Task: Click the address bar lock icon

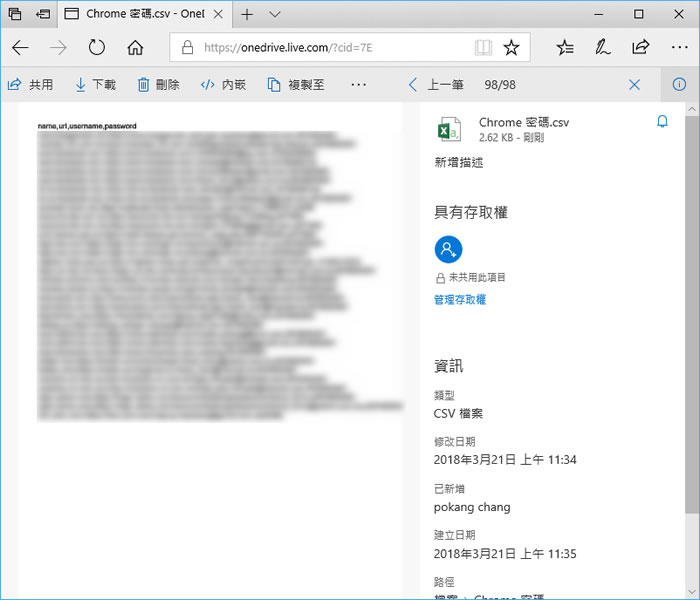Action: point(188,47)
